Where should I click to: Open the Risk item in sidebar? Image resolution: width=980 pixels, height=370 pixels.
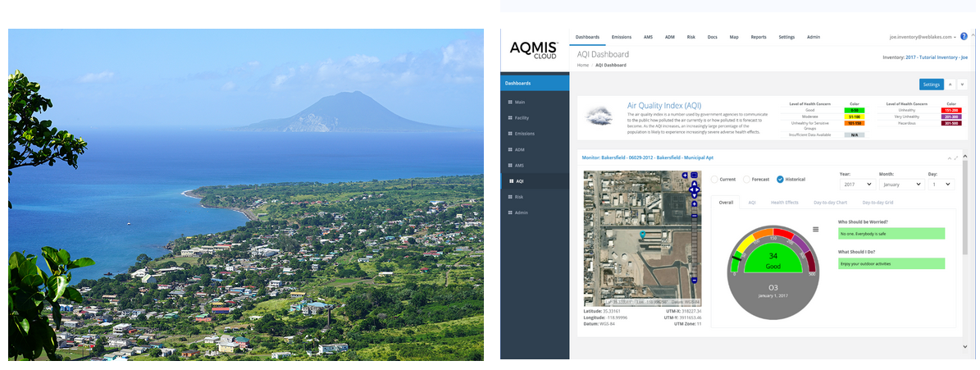[519, 197]
